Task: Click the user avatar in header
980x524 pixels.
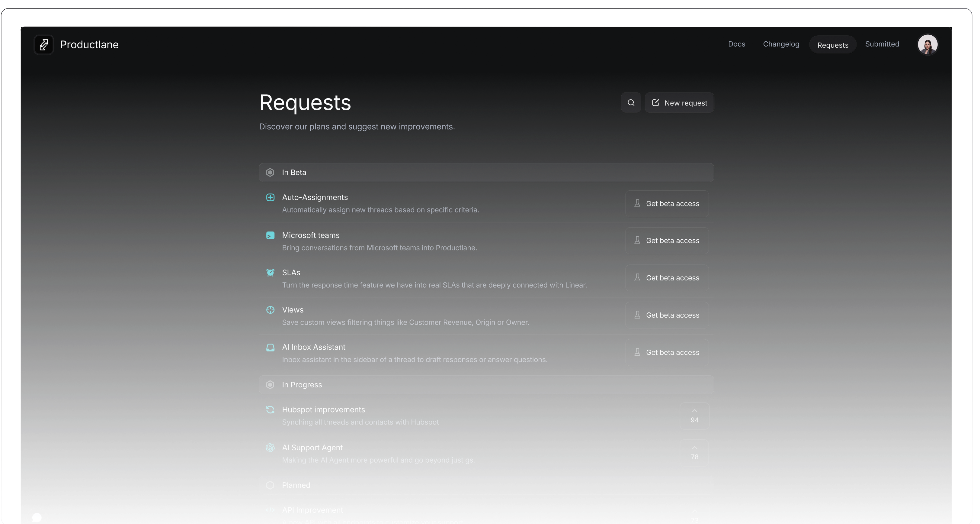Action: point(927,44)
